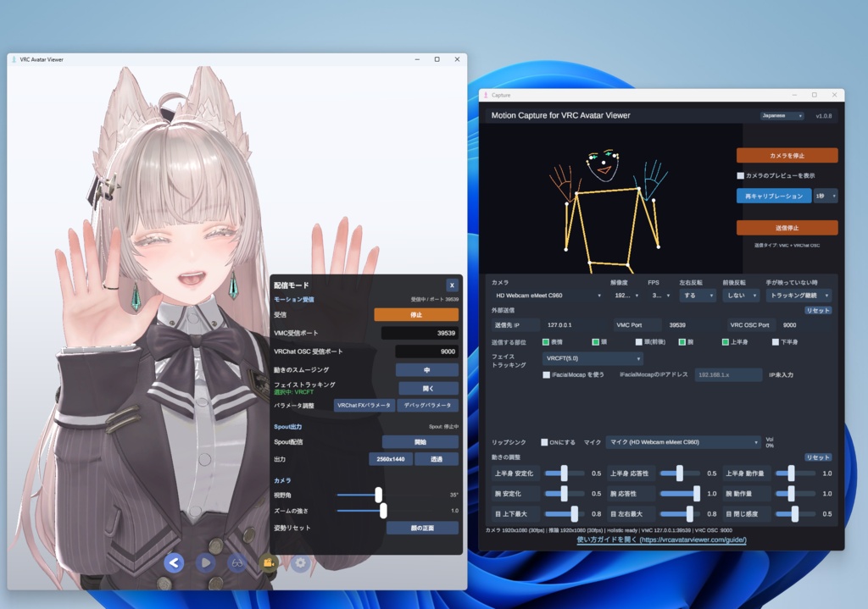868x609 pixels.
Task: Adjust the 腕 応答性 slider
Action: (697, 494)
